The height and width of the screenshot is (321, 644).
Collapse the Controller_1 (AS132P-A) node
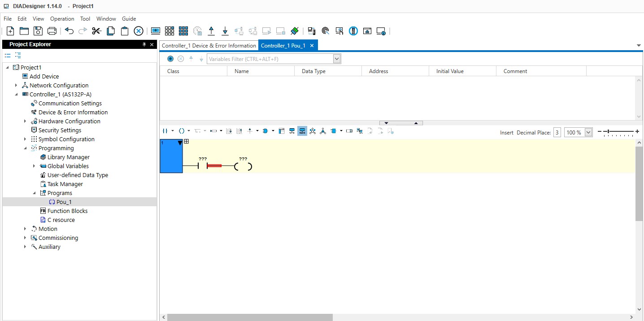16,94
